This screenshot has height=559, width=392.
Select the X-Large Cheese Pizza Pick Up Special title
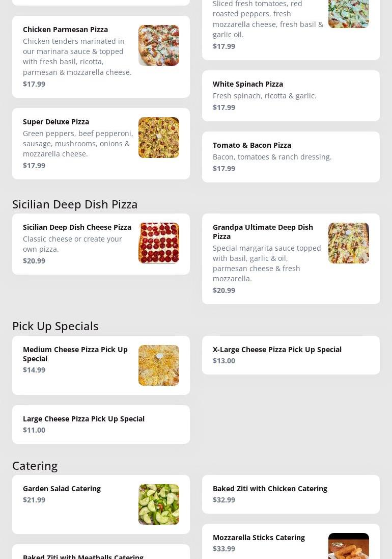point(277,350)
